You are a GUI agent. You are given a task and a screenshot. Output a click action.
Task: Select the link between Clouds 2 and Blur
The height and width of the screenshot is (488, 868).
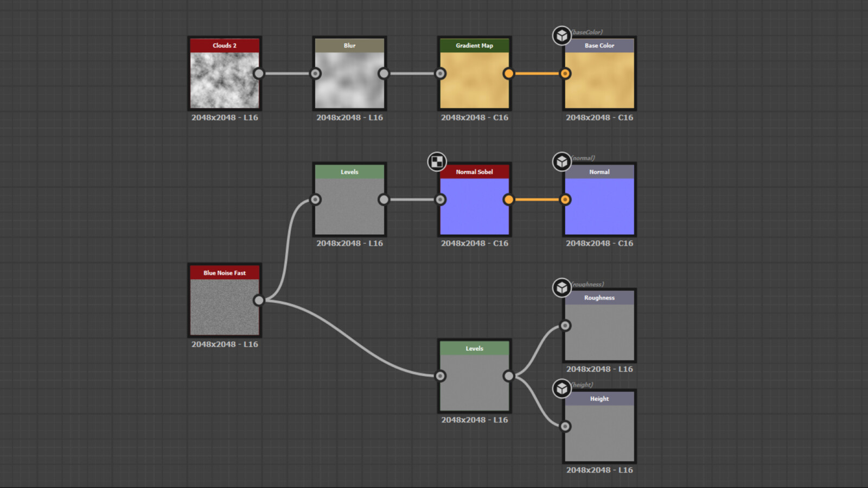tap(287, 73)
